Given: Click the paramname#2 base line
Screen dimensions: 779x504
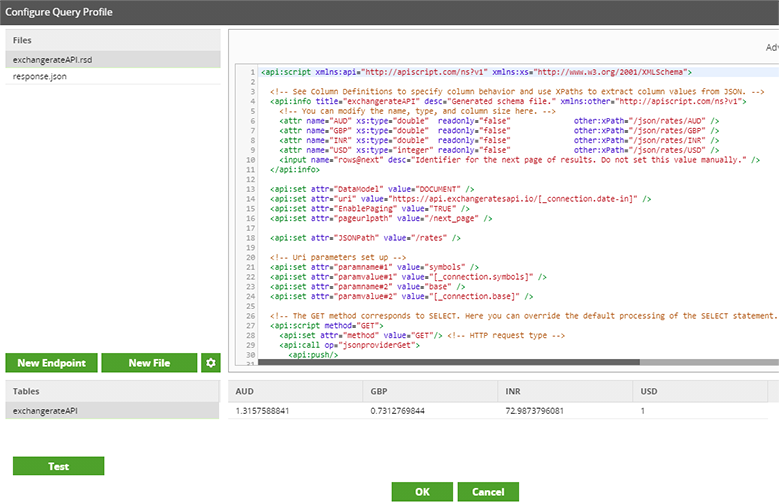Looking at the screenshot, I should tap(368, 287).
